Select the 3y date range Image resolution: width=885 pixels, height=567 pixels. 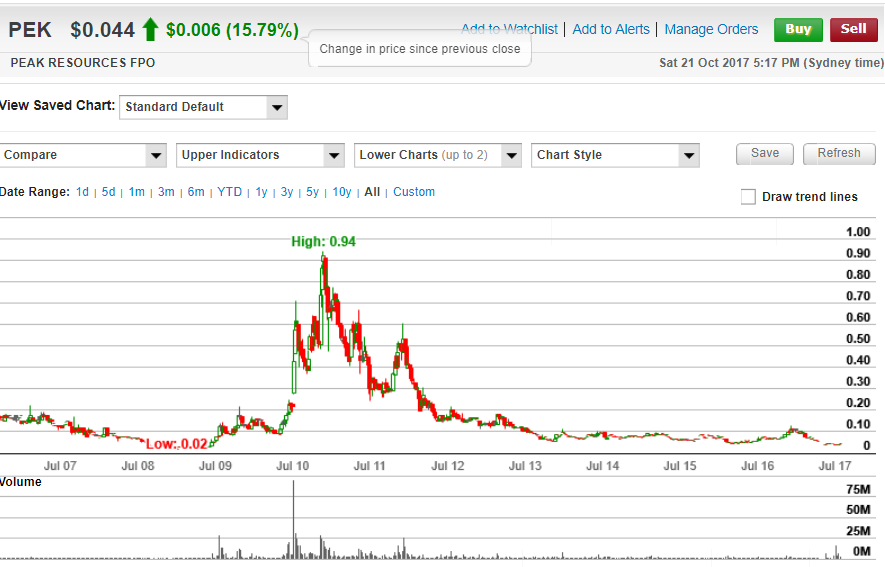(x=287, y=192)
